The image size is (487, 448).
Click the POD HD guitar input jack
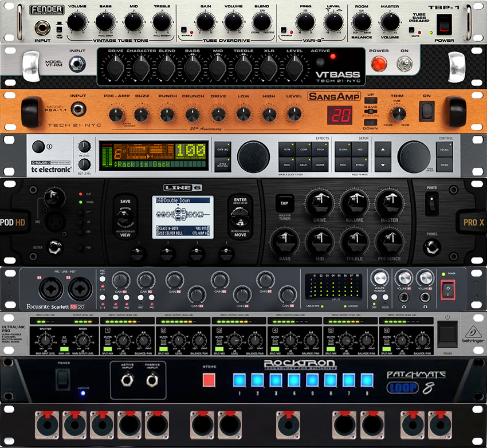point(55,247)
